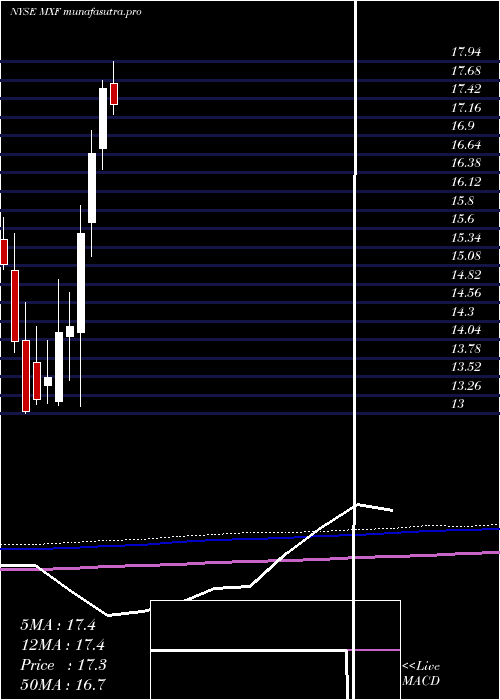500x700 pixels.
Task: Click the 14.3 price axis label
Action: point(463,312)
